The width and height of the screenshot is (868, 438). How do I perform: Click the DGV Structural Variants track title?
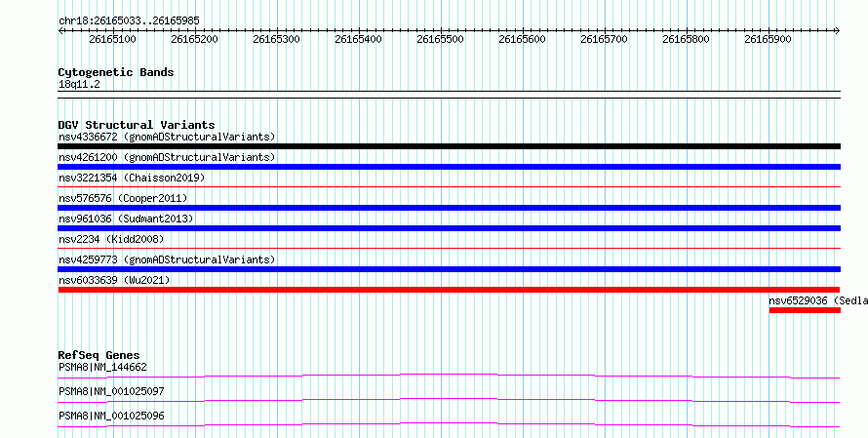tap(137, 125)
